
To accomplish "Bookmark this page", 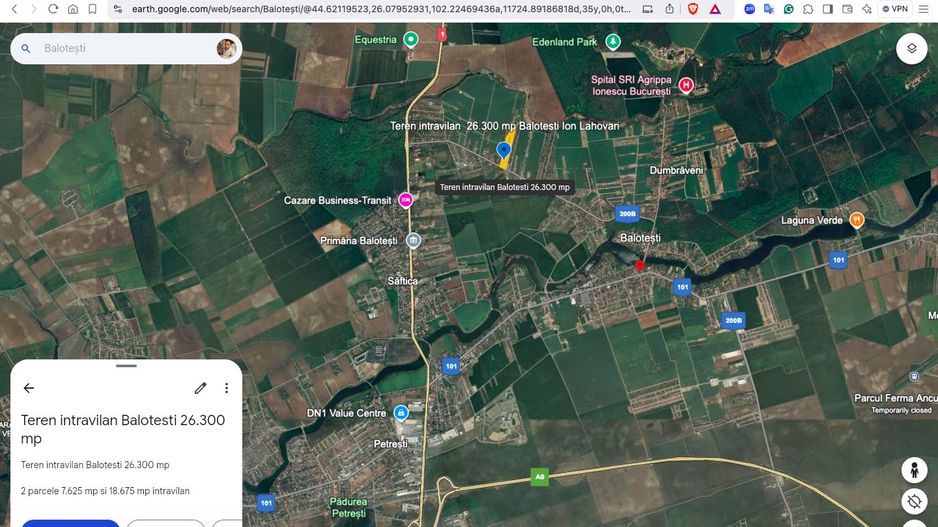I will pyautogui.click(x=92, y=9).
